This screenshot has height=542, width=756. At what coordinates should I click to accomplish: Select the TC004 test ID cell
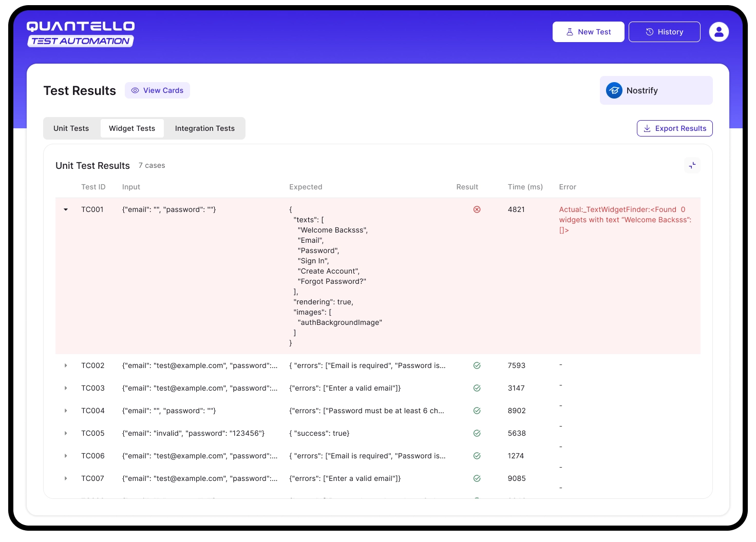tap(93, 411)
